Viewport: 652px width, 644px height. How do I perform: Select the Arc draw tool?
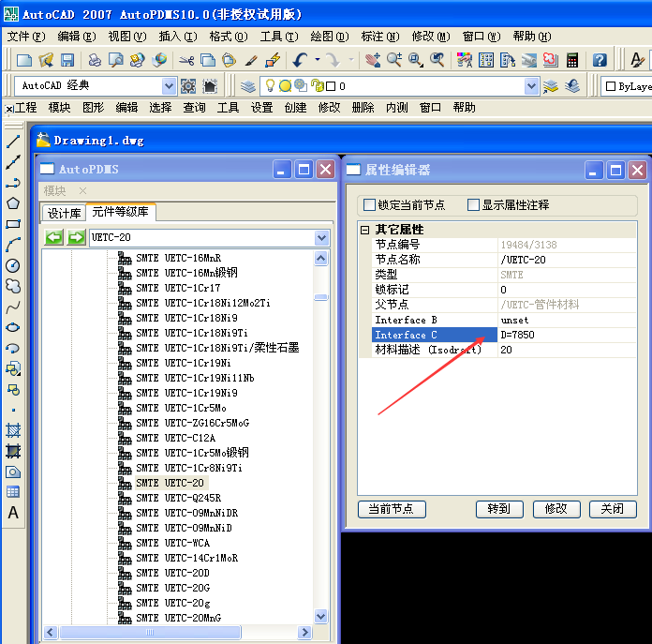13,245
